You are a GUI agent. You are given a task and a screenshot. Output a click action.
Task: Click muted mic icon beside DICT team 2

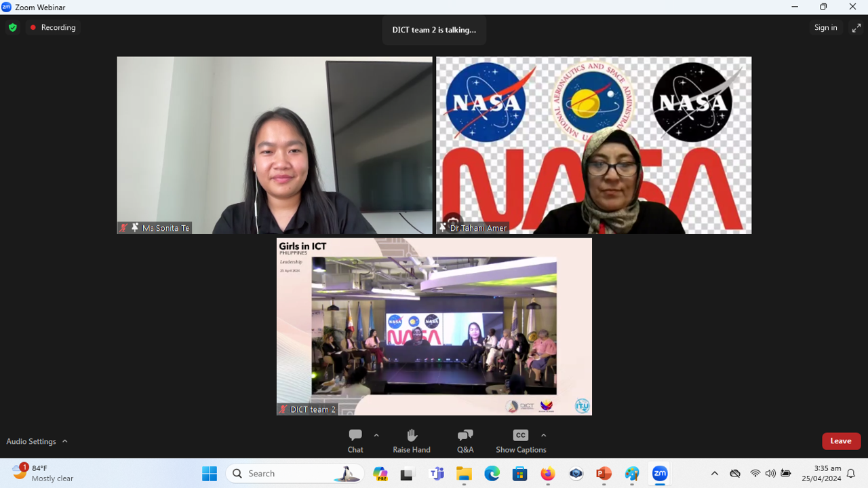[283, 409]
